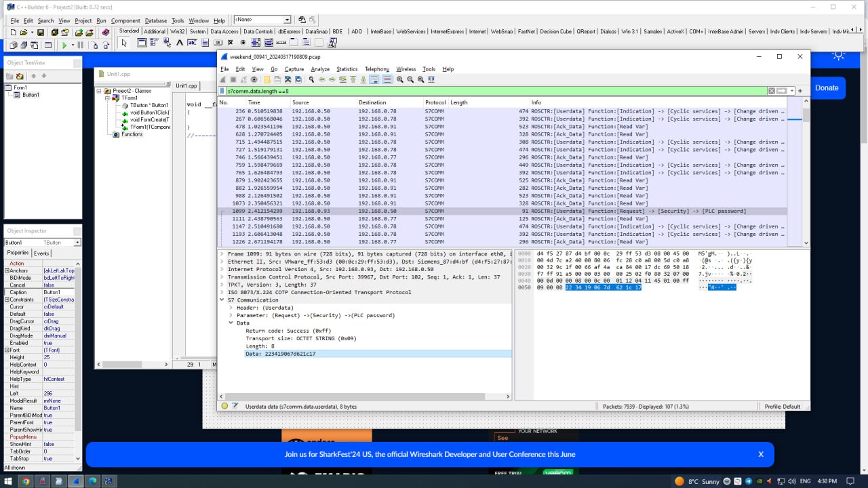Image resolution: width=868 pixels, height=488 pixels.
Task: Open the <None> desktop combo box in C++Builder
Action: pos(287,20)
